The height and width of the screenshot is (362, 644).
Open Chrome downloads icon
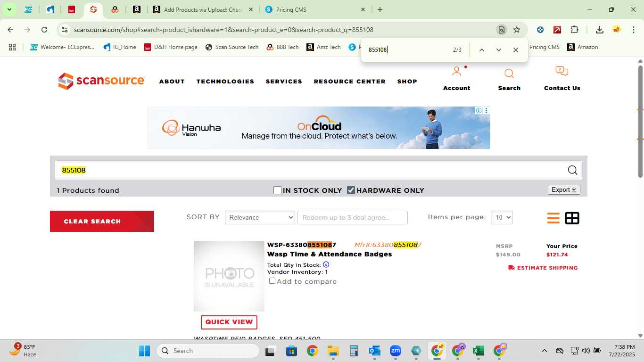pos(599,30)
